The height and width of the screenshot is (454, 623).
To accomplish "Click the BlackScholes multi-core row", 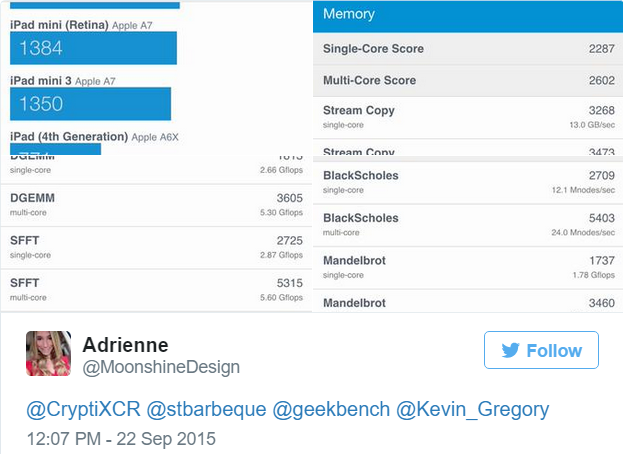I will point(469,225).
